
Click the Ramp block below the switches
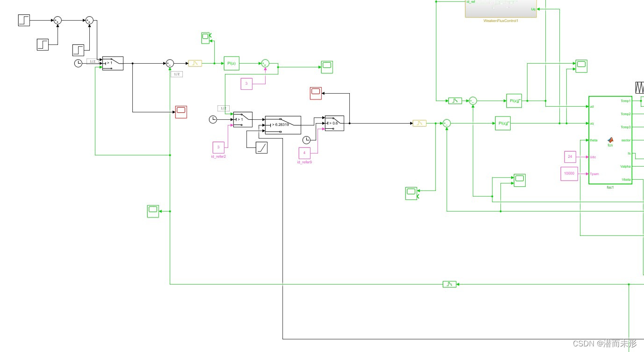(x=262, y=148)
